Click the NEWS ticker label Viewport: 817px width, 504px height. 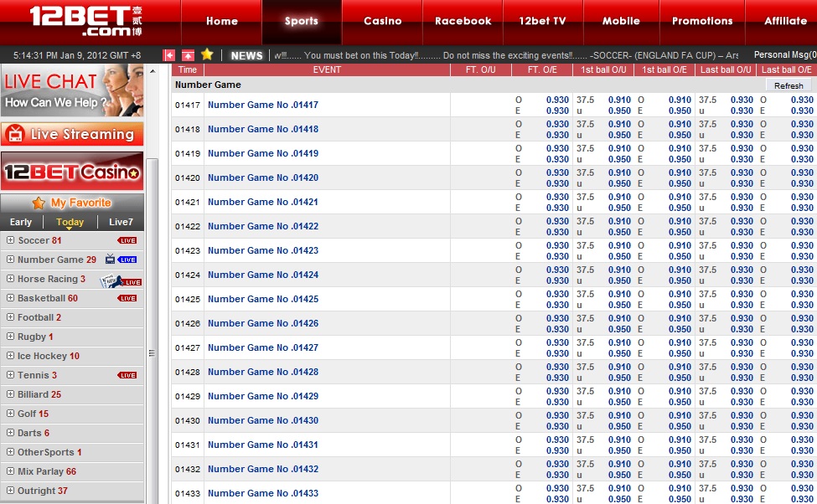tap(246, 55)
